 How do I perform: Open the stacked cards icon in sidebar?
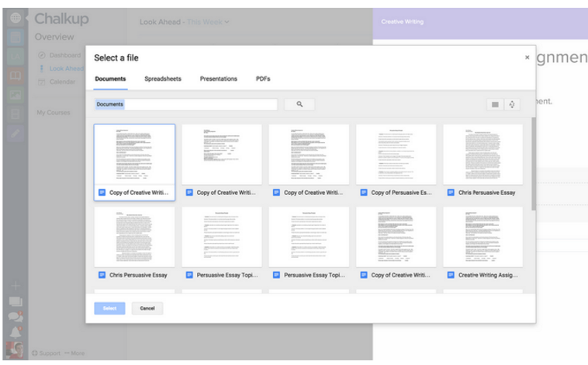point(16,301)
